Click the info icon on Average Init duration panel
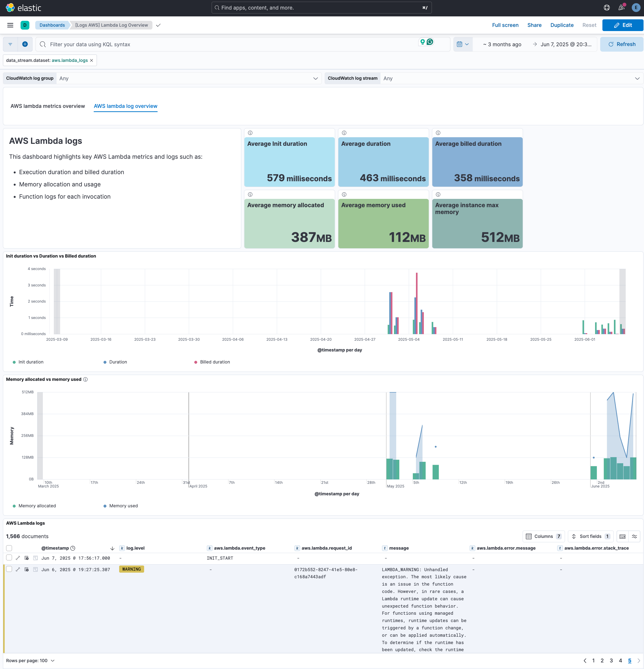 pos(251,133)
